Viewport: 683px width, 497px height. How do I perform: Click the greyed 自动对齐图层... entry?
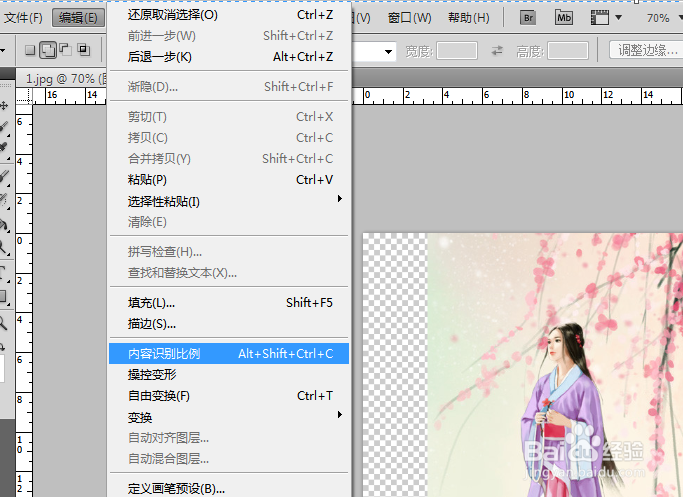pos(229,437)
